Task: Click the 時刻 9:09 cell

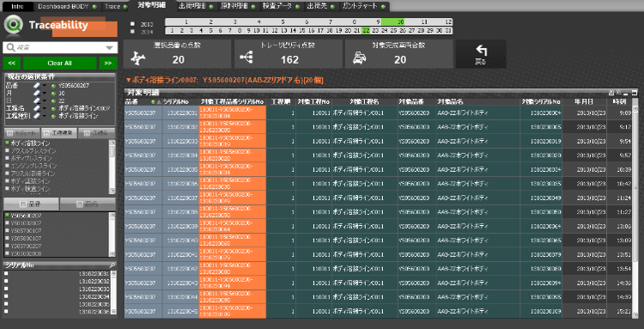Action: click(620, 113)
